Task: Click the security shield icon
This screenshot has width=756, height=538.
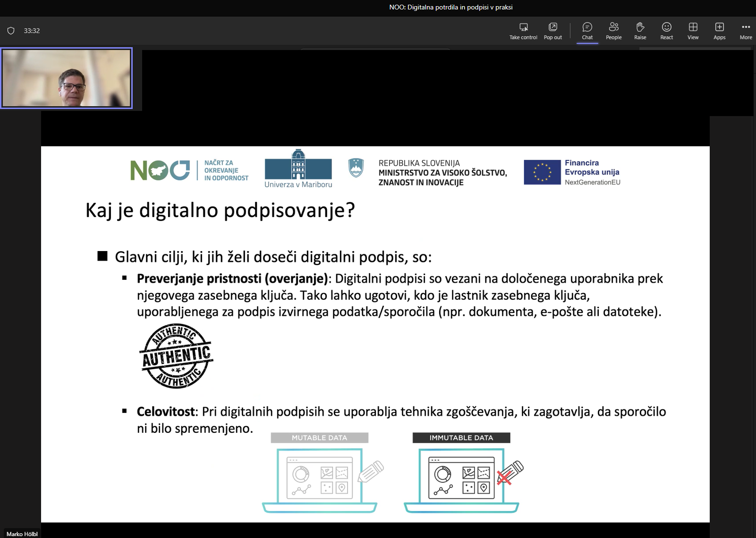Action: [11, 31]
